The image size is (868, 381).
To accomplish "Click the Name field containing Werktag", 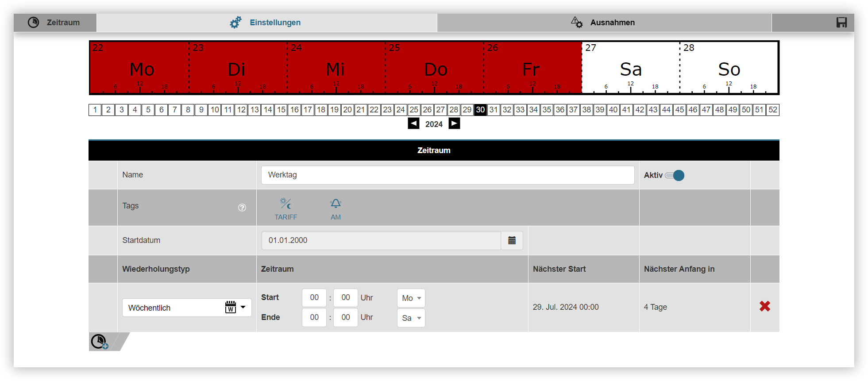I will coord(448,175).
